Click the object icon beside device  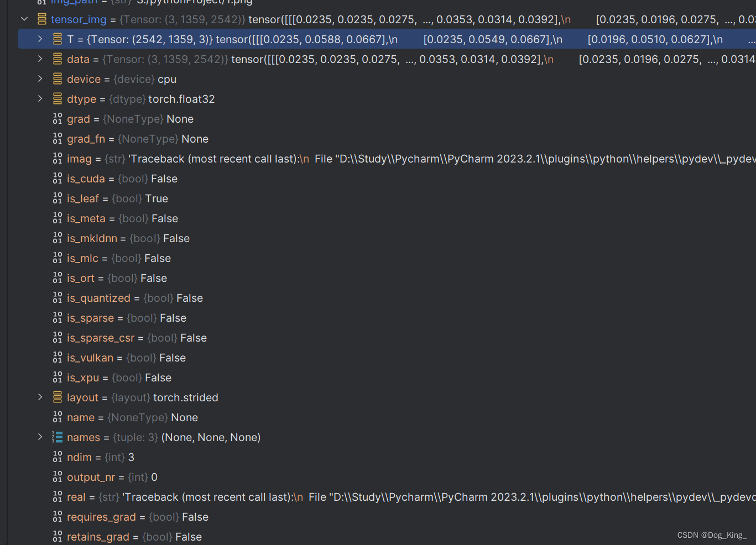coord(58,79)
